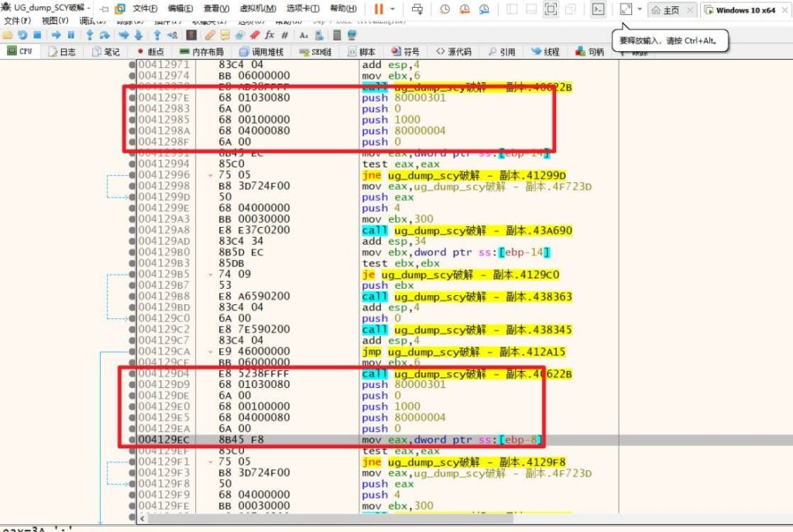This screenshot has height=532, width=793.
Task: Restart the debugged program
Action: pos(22,36)
